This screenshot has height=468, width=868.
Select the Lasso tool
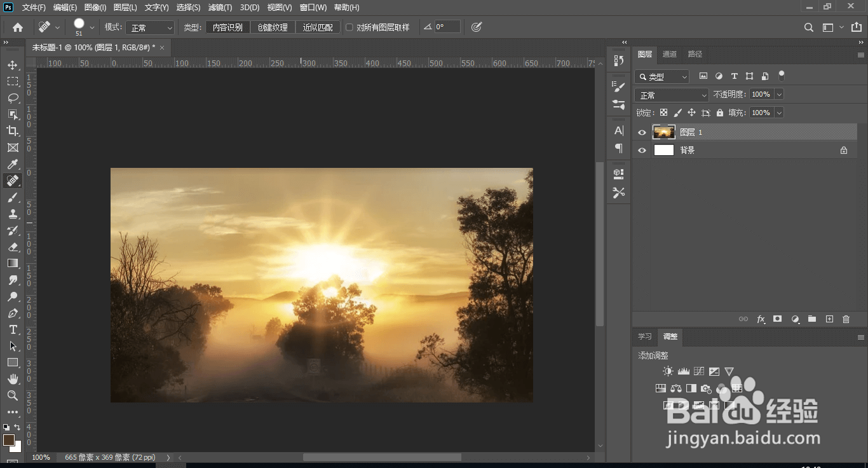pyautogui.click(x=13, y=98)
